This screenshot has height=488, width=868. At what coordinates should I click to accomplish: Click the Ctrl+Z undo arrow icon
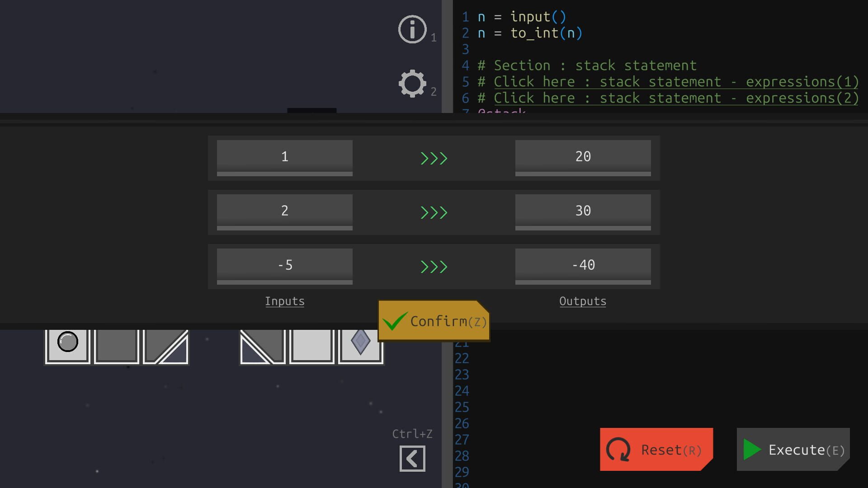pos(412,457)
